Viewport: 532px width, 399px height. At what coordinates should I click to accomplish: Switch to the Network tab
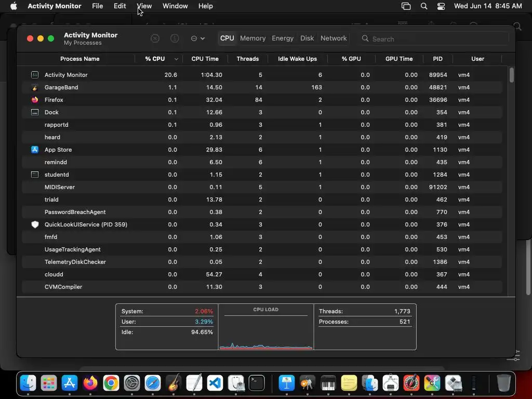point(334,38)
